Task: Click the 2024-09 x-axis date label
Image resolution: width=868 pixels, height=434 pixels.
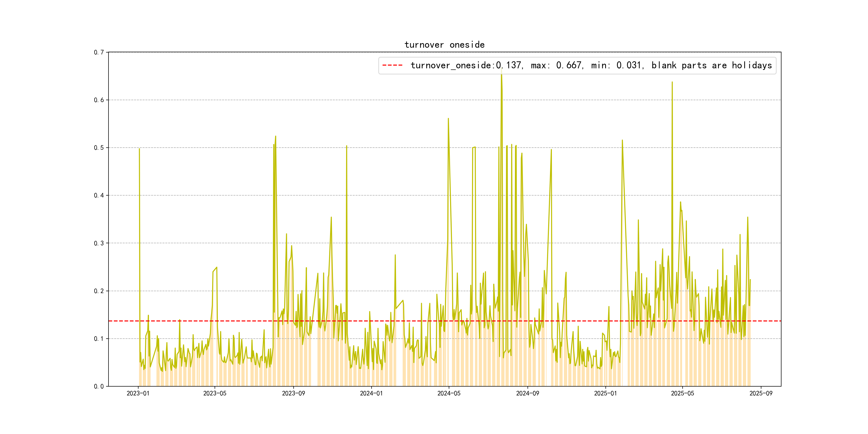Action: 528,394
